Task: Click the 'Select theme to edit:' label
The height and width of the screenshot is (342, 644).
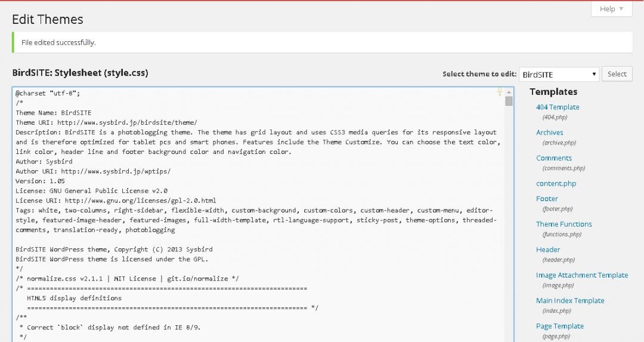Action: coord(479,74)
